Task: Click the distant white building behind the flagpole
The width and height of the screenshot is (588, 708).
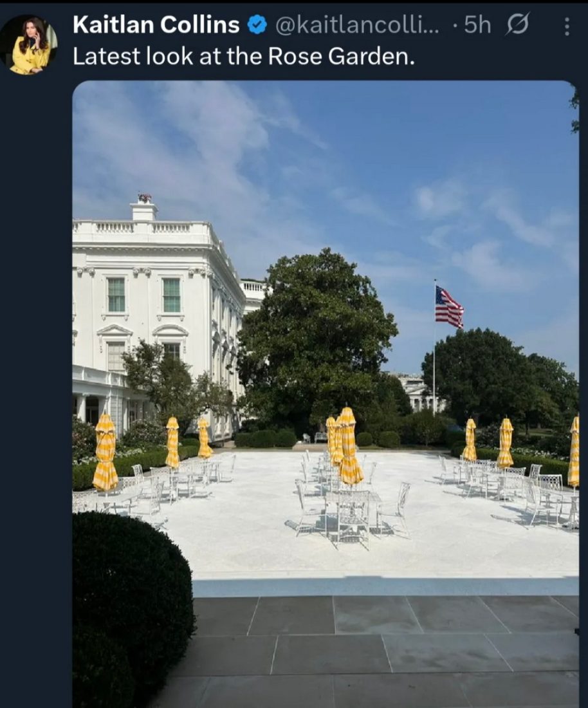Action: tap(416, 392)
